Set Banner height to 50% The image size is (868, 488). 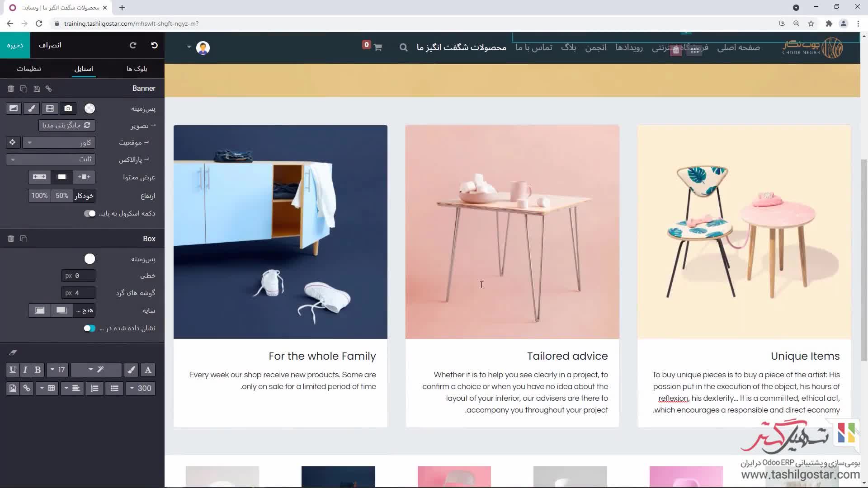point(62,196)
